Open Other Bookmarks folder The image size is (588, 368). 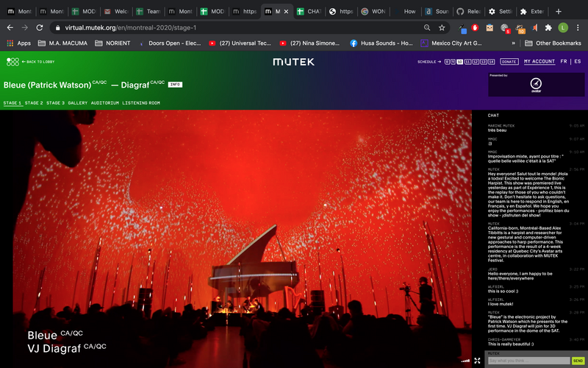(x=553, y=43)
